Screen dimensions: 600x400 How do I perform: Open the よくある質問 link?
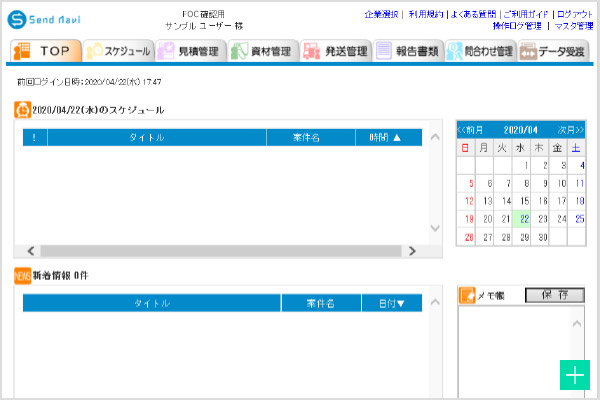[473, 15]
